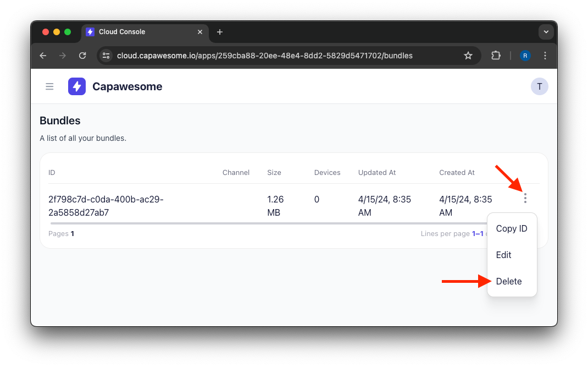Click the Capawesome lightning logo
The image size is (588, 367).
click(77, 86)
